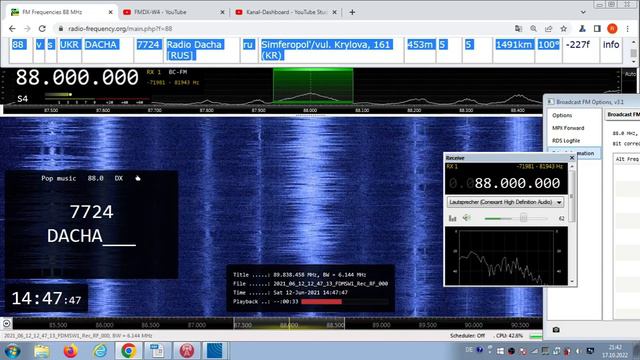Open the Broadcast FM tab in options window
The height and width of the screenshot is (360, 640).
pos(623,115)
